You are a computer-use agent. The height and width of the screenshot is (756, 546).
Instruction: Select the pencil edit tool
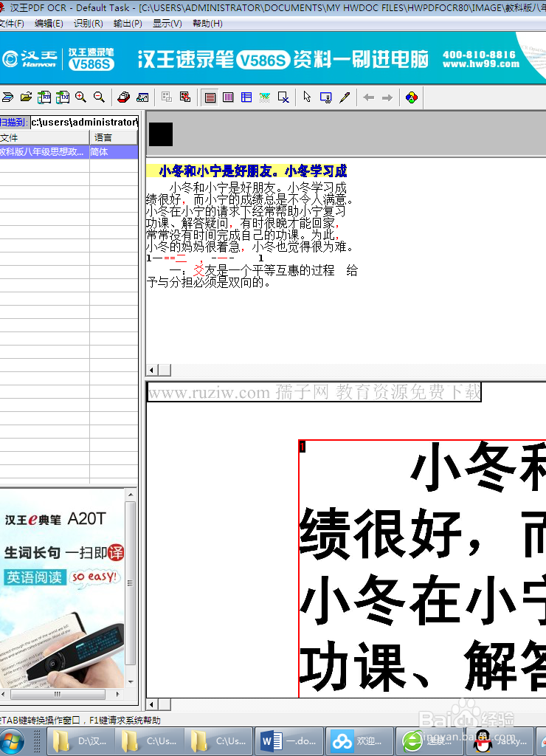click(x=344, y=97)
